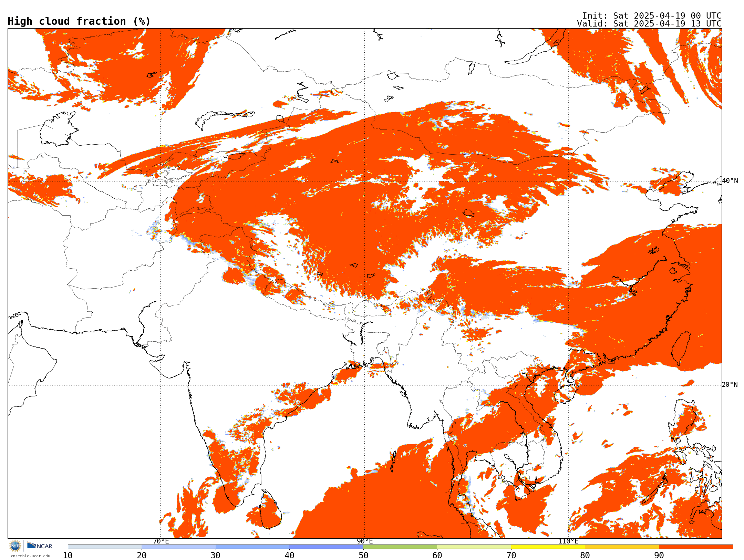The image size is (744, 560).
Task: Click the colorbar tick label 70
Action: point(511,555)
